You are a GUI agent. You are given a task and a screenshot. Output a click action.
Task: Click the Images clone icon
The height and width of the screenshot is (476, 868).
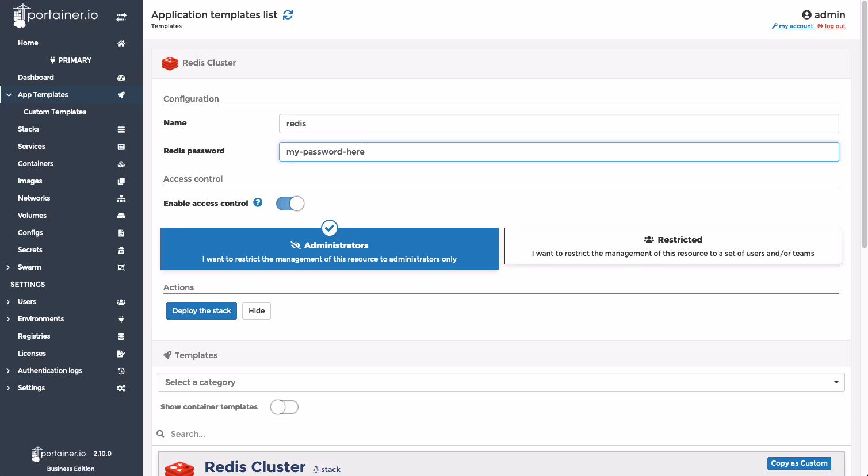(121, 181)
